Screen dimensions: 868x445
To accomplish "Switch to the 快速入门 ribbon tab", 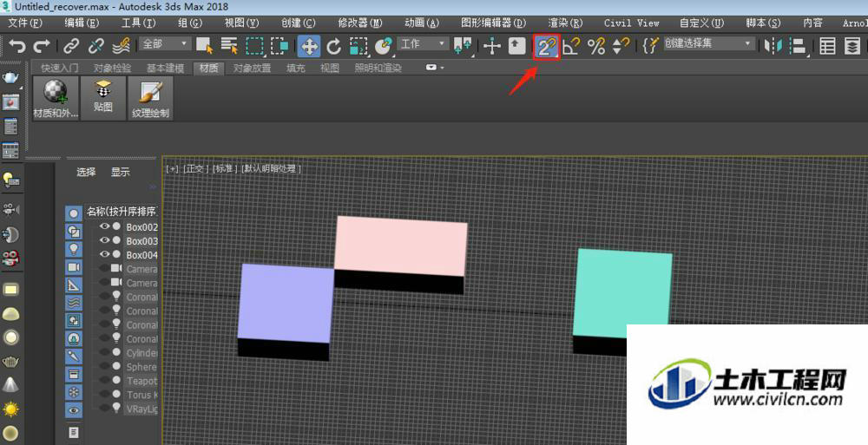I will [60, 68].
